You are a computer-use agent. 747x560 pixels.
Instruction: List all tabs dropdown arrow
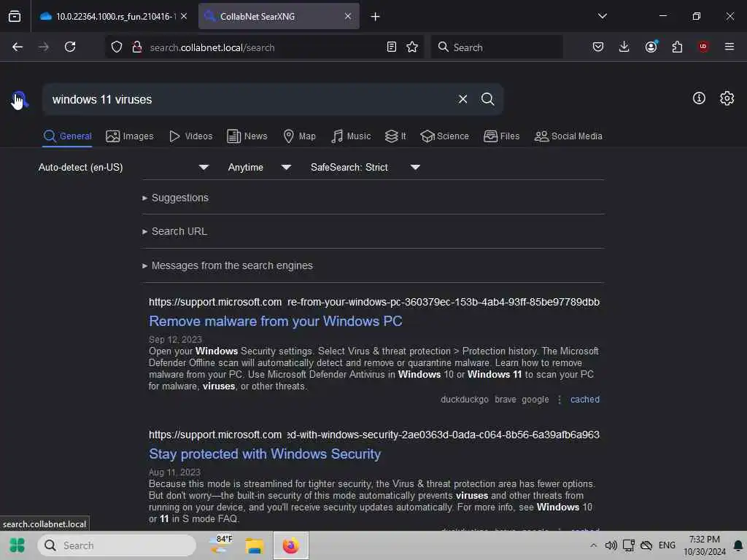click(x=602, y=16)
